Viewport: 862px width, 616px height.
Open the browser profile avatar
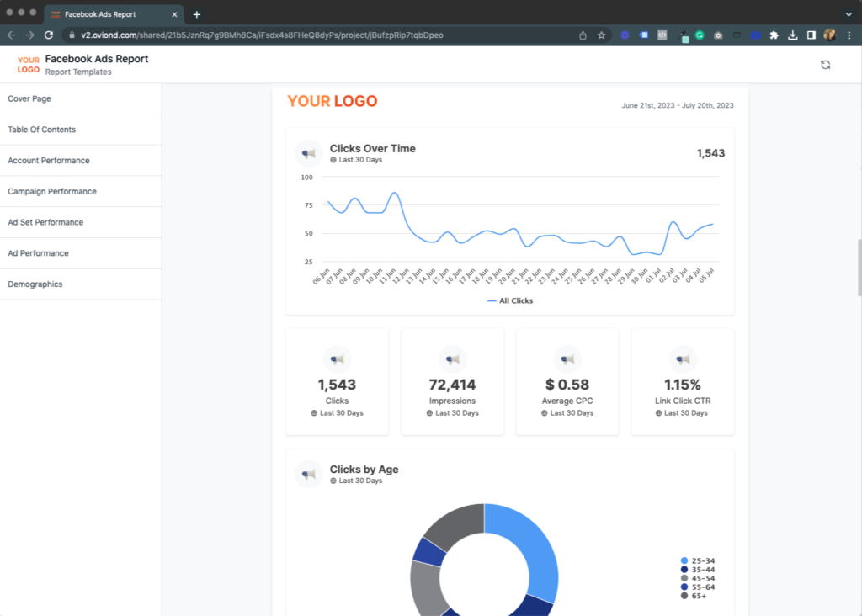tap(830, 35)
